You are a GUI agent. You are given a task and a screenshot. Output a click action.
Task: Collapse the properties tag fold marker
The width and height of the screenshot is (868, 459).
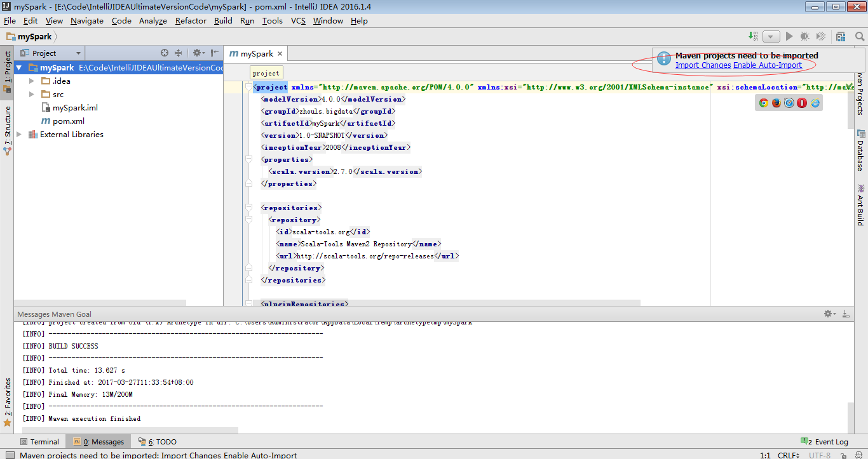[248, 159]
